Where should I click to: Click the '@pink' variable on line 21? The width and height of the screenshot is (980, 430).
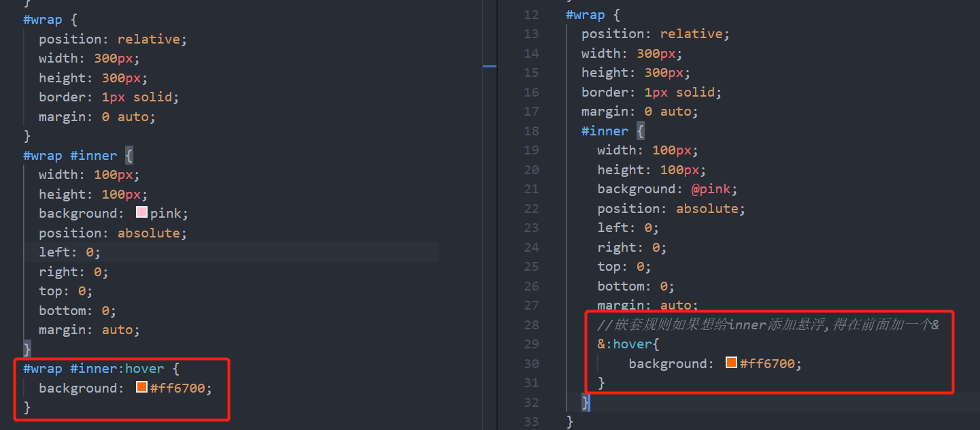point(711,188)
